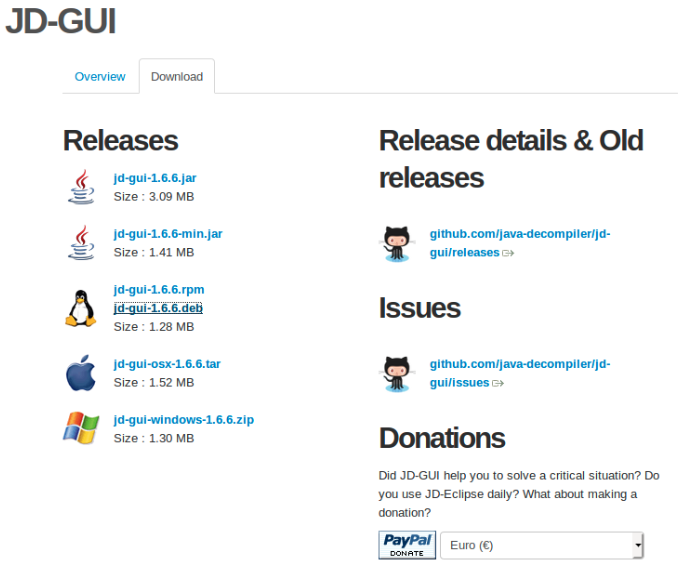Click the PayPal Donate button
681x569 pixels.
[407, 545]
